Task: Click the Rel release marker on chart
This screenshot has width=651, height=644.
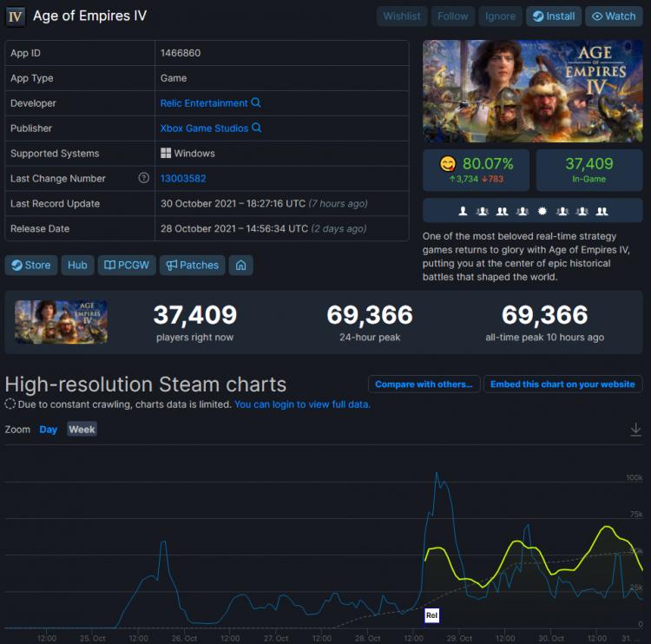Action: 431,615
